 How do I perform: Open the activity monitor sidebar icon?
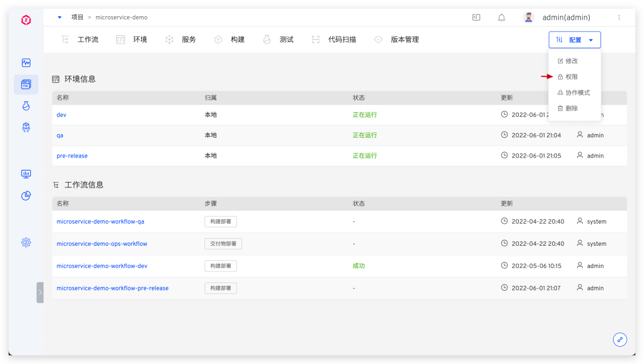coord(26,63)
